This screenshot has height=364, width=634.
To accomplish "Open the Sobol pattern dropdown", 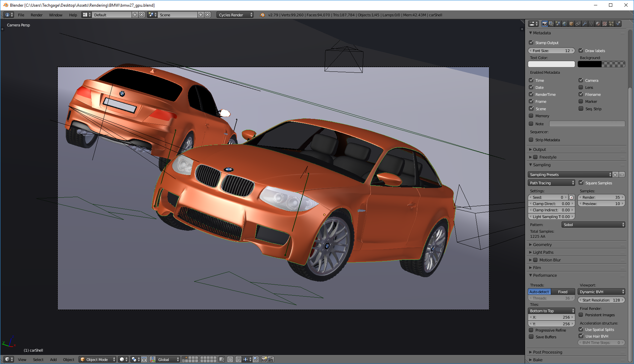I will pos(593,225).
